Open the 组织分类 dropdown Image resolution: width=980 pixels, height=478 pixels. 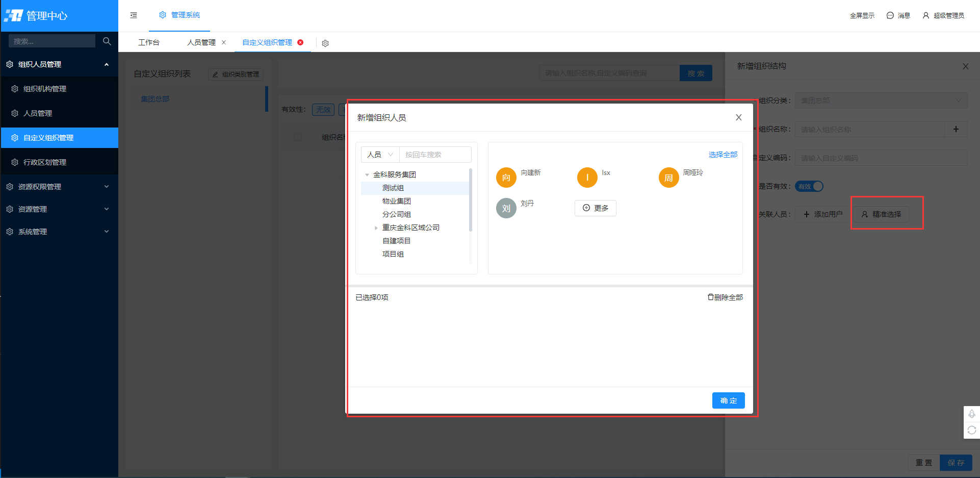click(x=881, y=100)
